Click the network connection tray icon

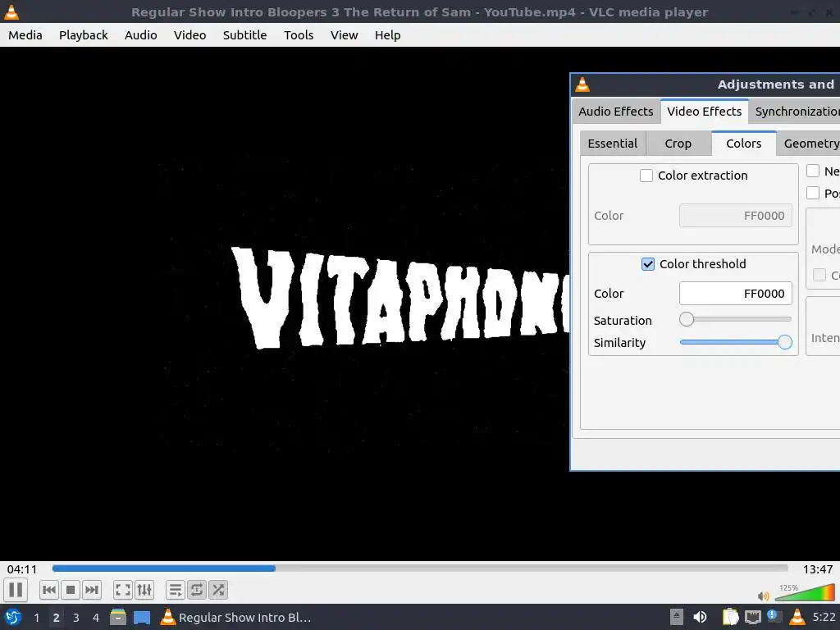753,618
